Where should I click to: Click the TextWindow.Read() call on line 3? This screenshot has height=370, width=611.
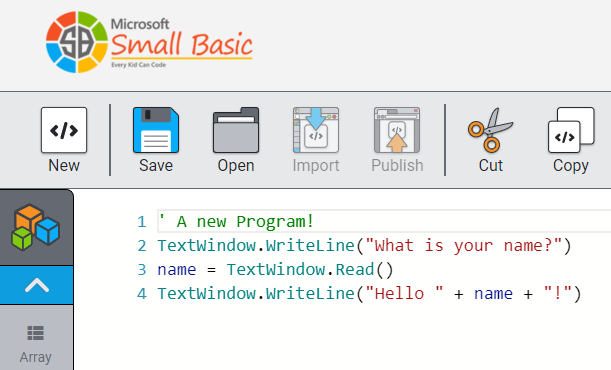click(x=310, y=270)
